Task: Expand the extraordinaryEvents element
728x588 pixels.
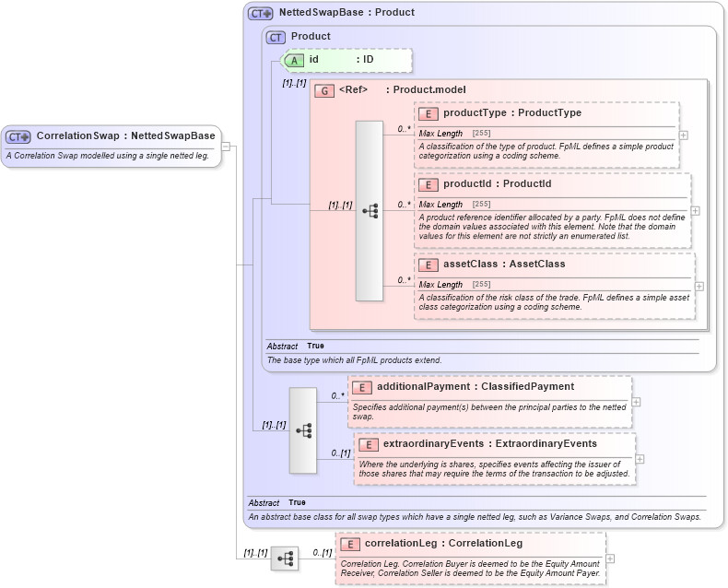Action: click(640, 459)
